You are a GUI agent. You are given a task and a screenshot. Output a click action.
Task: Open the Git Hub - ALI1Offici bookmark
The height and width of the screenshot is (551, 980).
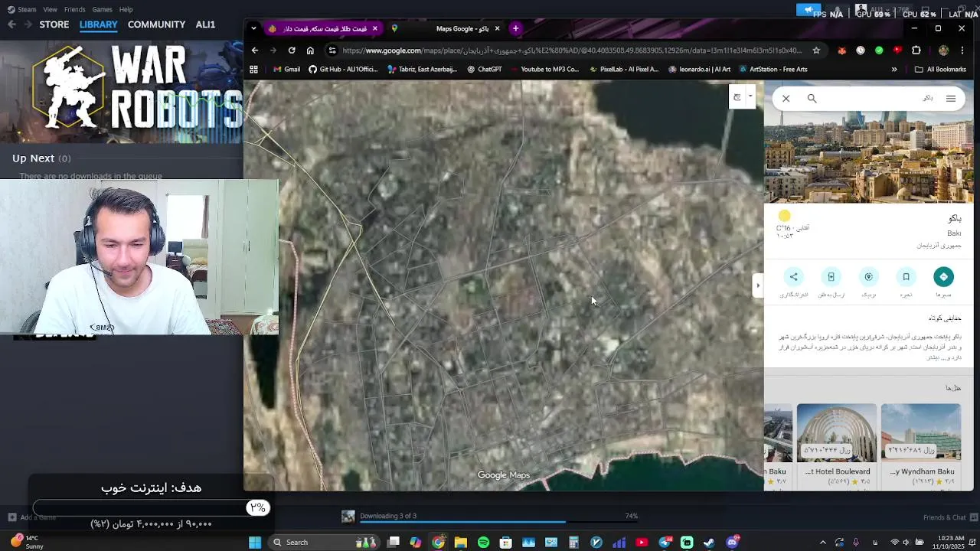(343, 69)
